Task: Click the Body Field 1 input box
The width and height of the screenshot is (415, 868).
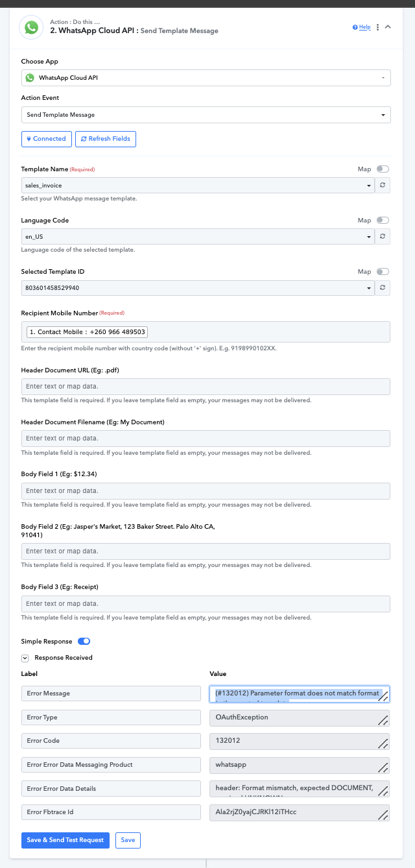Action: click(x=206, y=491)
